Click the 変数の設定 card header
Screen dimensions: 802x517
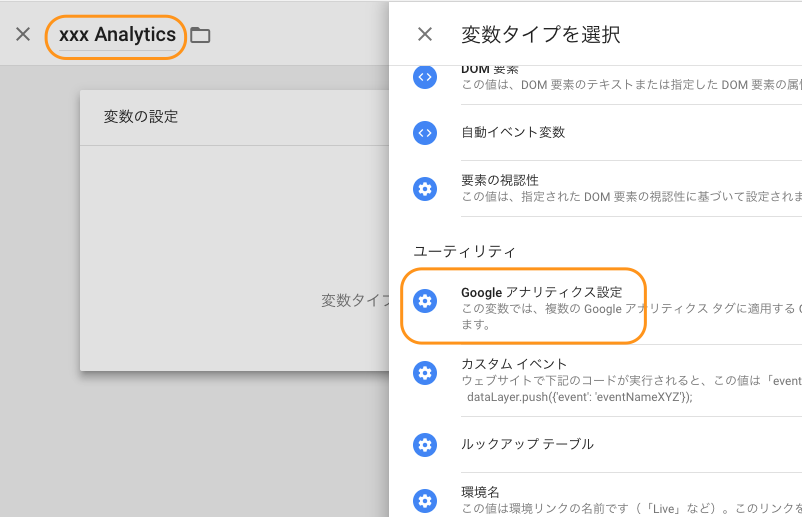point(234,118)
